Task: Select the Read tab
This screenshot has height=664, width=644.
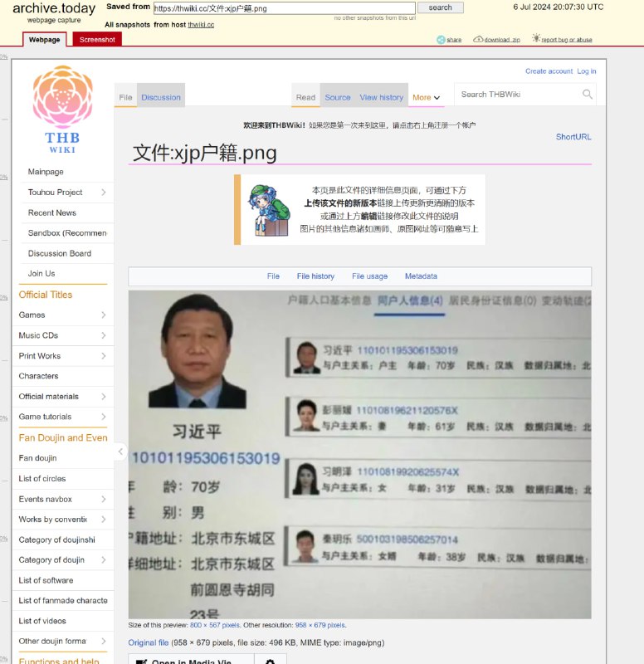Action: click(305, 97)
